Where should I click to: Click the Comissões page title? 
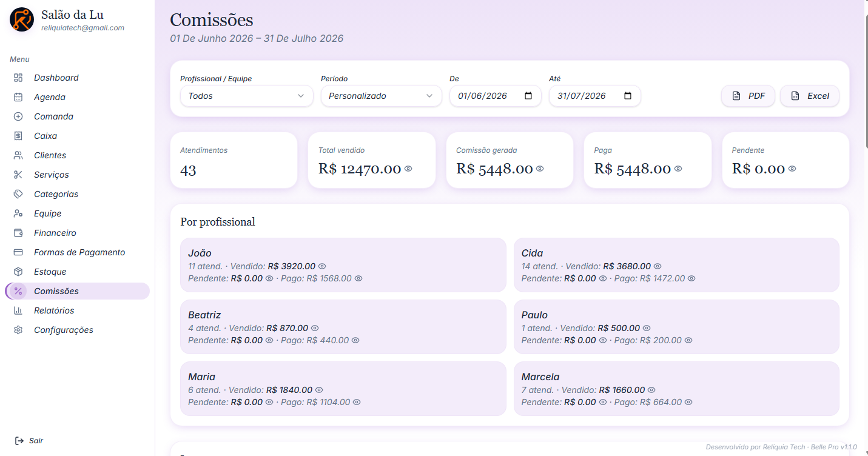212,20
